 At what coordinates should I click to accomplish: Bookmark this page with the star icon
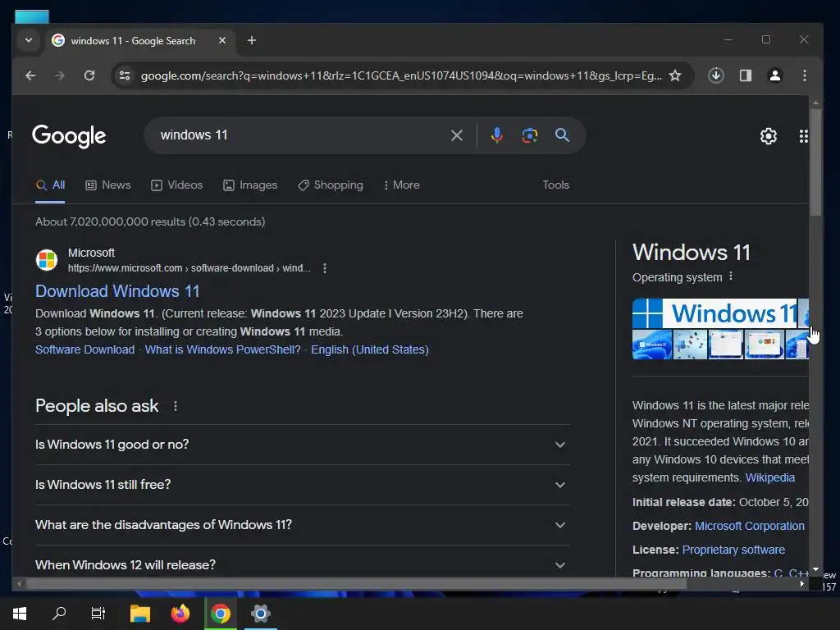pyautogui.click(x=675, y=75)
